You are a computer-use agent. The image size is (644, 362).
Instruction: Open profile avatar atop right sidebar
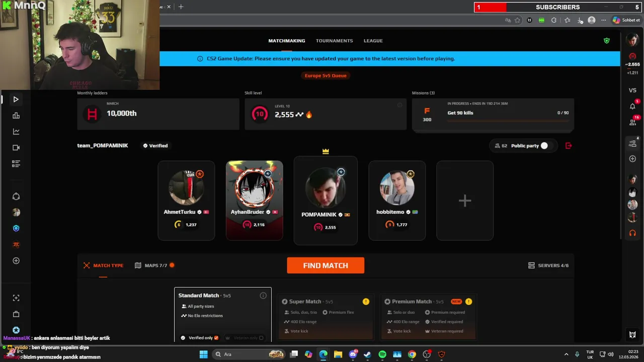(632, 41)
